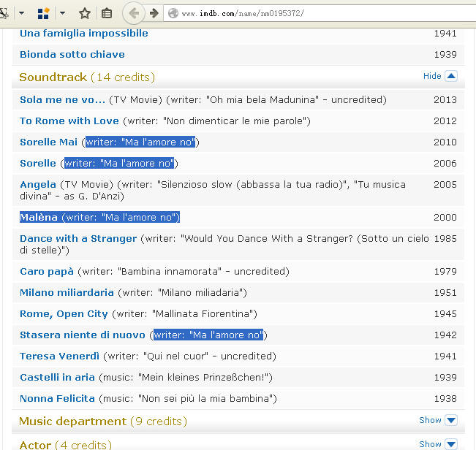The height and width of the screenshot is (450, 476).
Task: Click highlighted "Ma l'amore no" in Sorelle Mai row
Action: [x=158, y=142]
